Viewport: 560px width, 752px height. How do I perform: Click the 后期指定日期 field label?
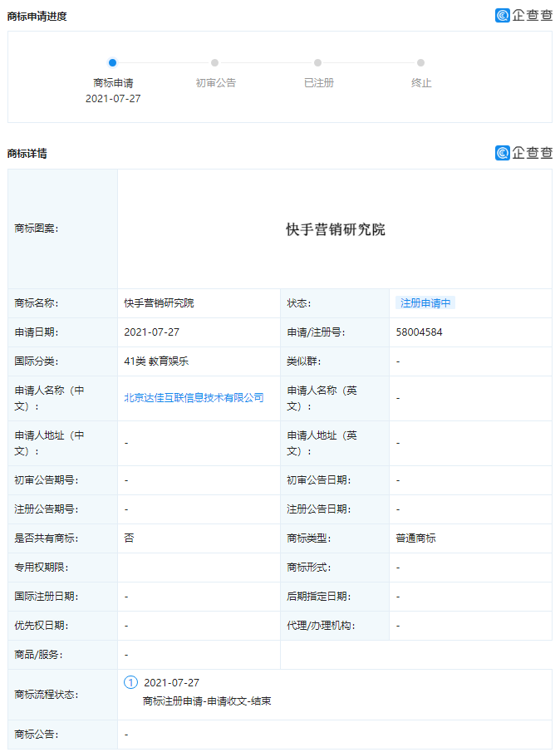(319, 596)
